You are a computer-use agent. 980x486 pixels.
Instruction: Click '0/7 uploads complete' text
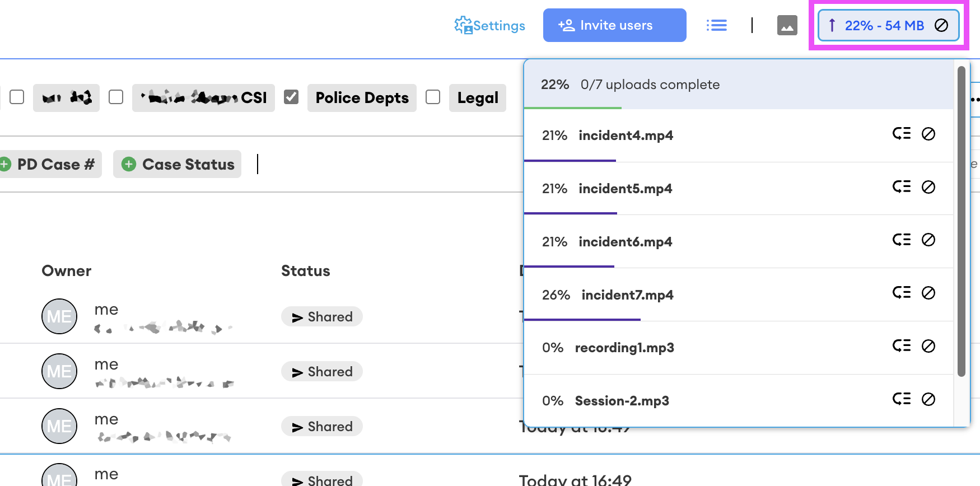tap(650, 85)
